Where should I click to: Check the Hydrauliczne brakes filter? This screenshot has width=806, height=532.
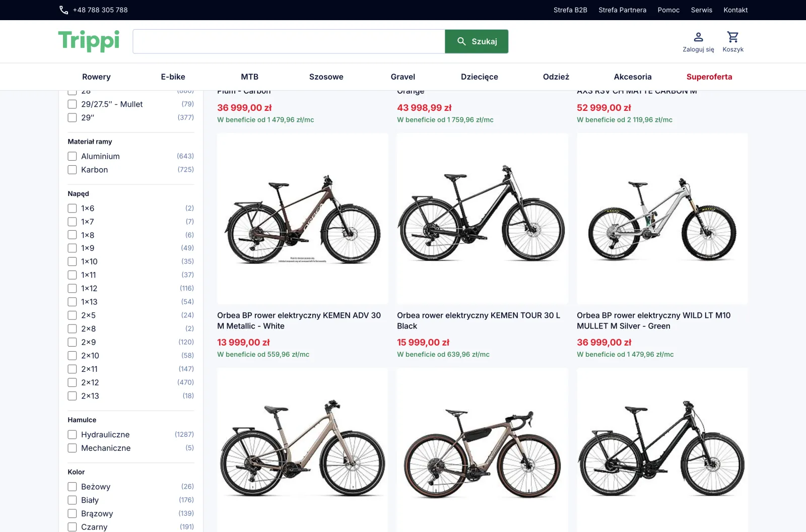click(72, 434)
